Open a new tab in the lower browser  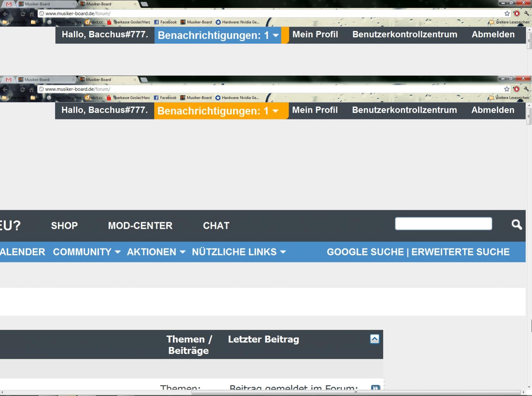point(144,80)
